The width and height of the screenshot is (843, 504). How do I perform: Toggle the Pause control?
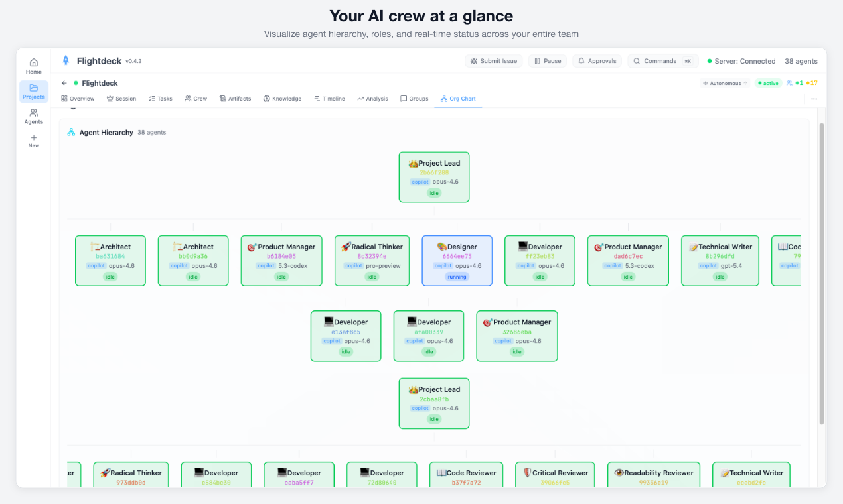(547, 60)
